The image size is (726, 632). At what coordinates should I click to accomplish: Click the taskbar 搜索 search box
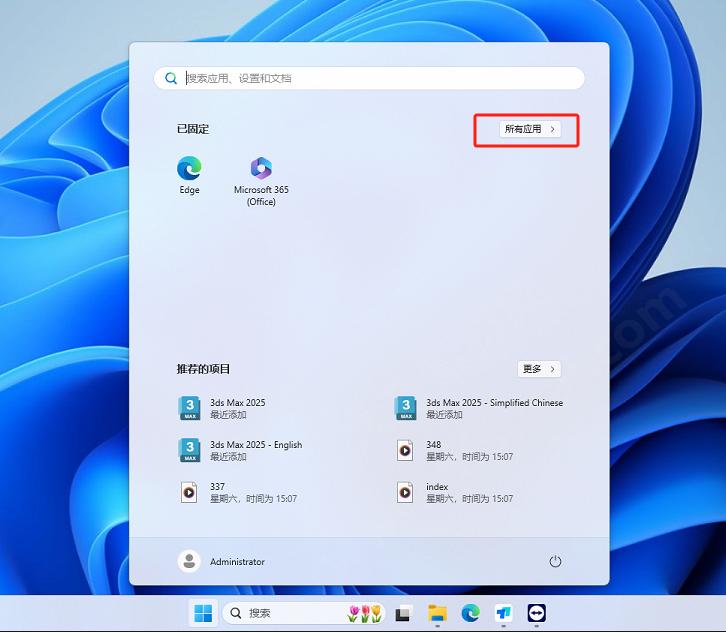(304, 613)
